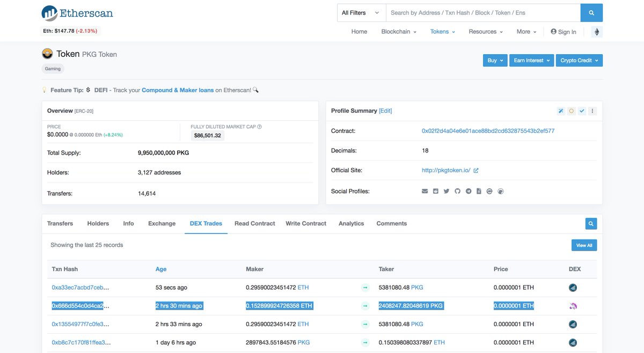
Task: Open the email social profile icon
Action: [x=425, y=191]
